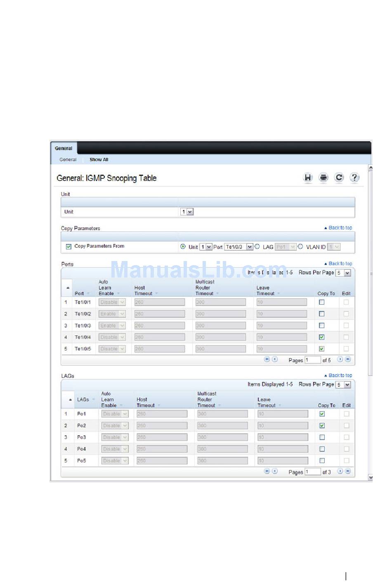The height and width of the screenshot is (584, 392).
Task: Click the Refresh icon
Action: (x=339, y=178)
